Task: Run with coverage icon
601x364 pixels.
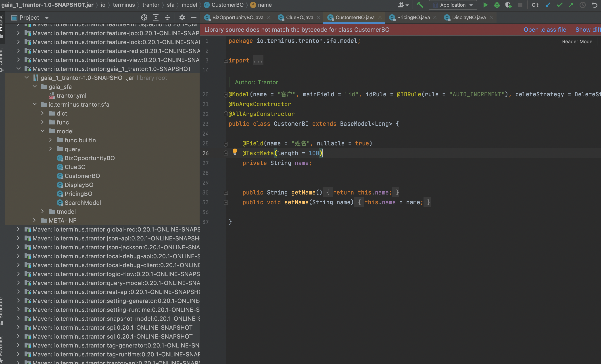Action: pos(508,5)
